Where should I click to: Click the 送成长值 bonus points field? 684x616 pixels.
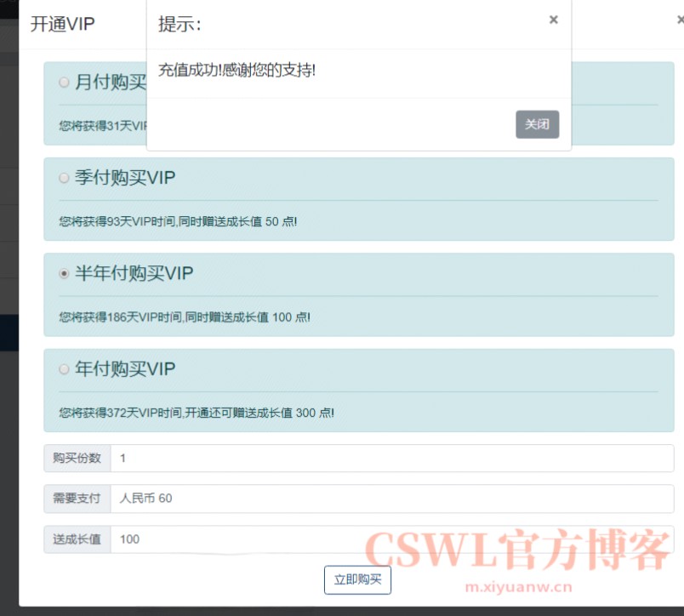255,539
